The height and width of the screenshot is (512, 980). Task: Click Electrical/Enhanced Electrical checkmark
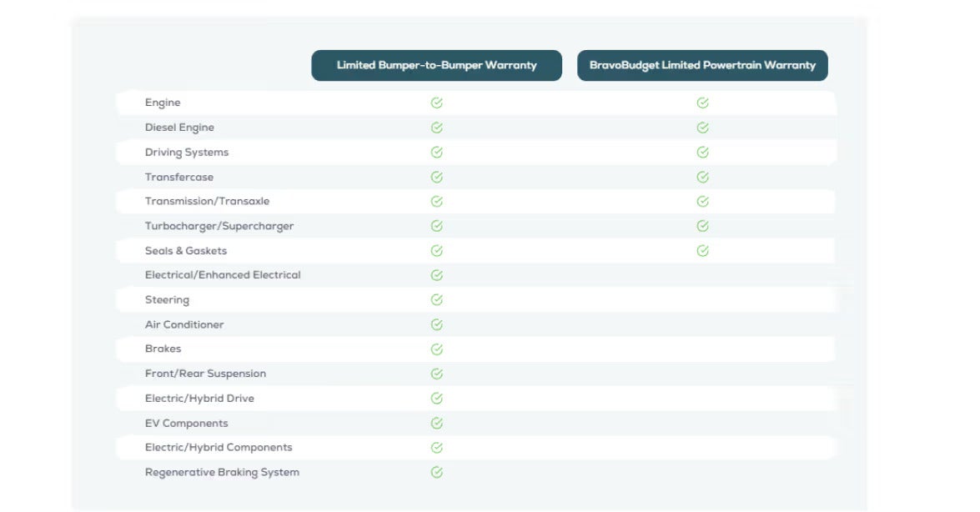coord(436,275)
